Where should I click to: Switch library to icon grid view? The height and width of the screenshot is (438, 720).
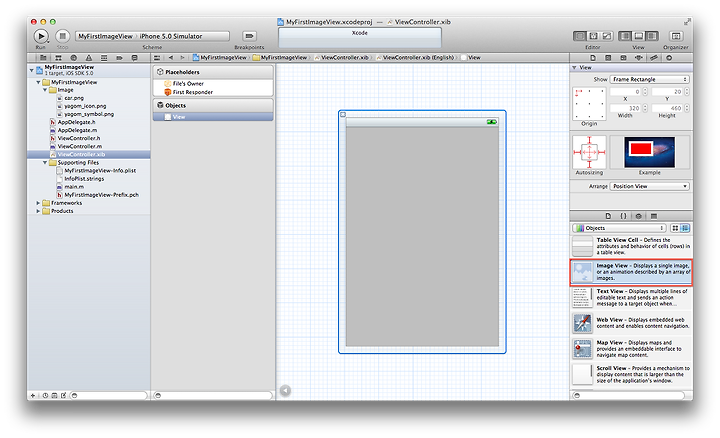pos(675,228)
